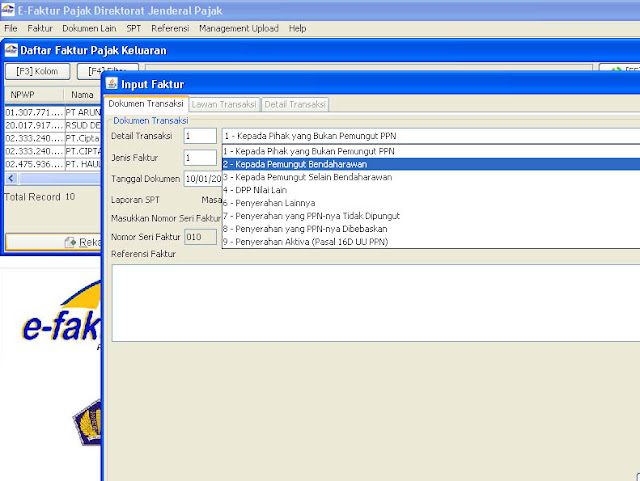Screen dimensions: 640x481
Task: Choose '7 - Penyerahan yang PPN-nya Tidak Dipungut' option
Action: pos(431,216)
